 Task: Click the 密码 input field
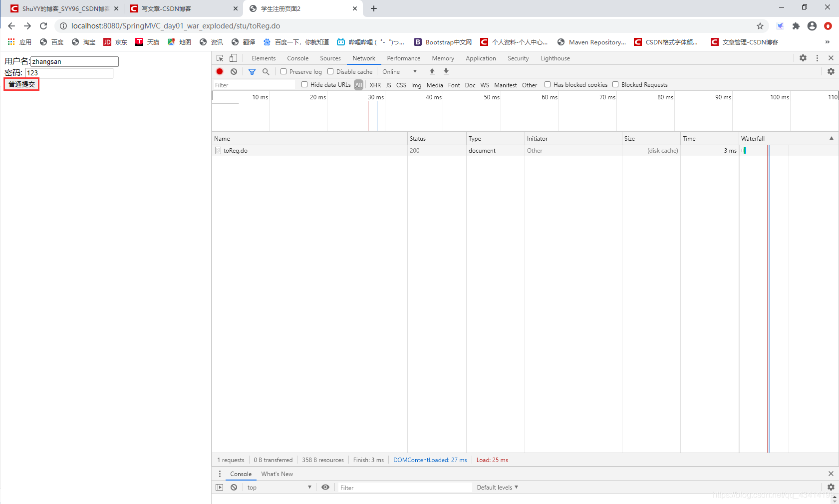69,73
